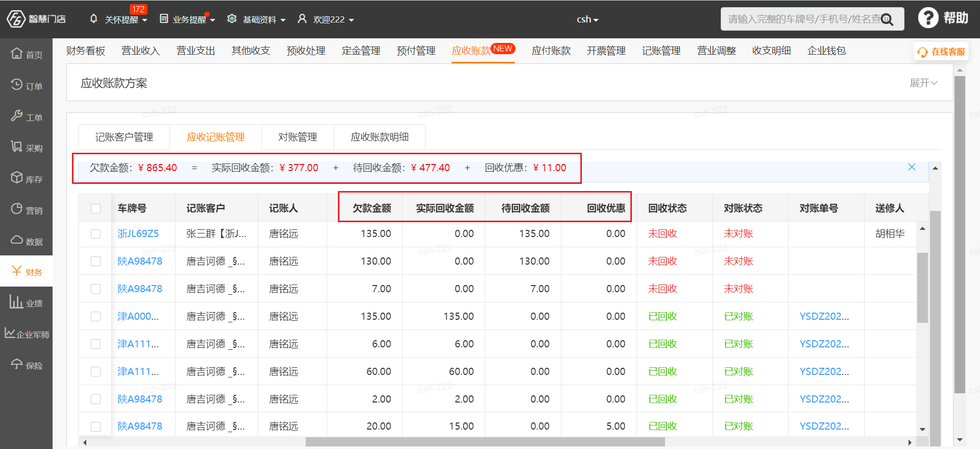Open the 首页 home sidebar icon
980x449 pixels.
(17, 53)
